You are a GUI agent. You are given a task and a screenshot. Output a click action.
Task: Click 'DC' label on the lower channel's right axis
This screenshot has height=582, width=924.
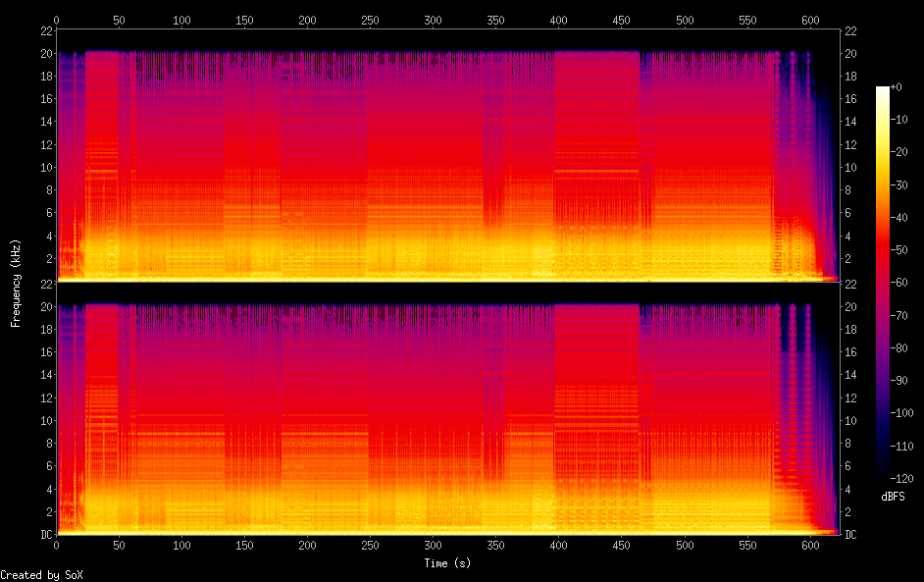(851, 534)
